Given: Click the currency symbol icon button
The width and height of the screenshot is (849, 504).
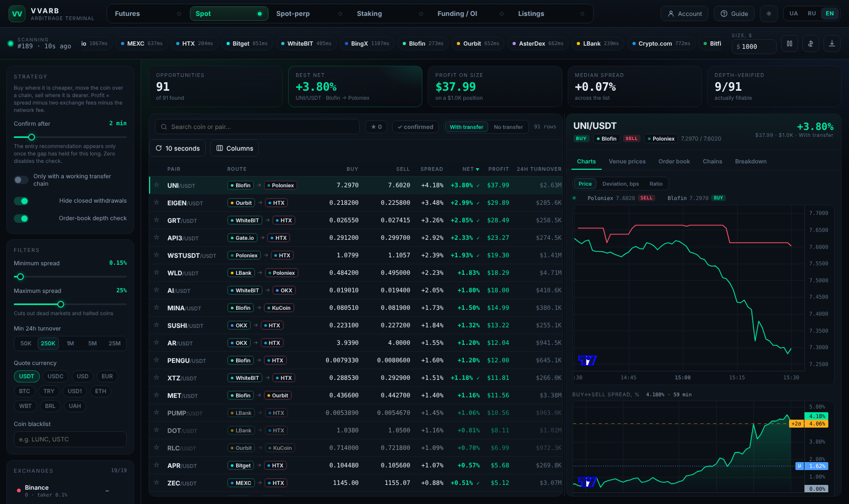Looking at the screenshot, I should coord(811,44).
